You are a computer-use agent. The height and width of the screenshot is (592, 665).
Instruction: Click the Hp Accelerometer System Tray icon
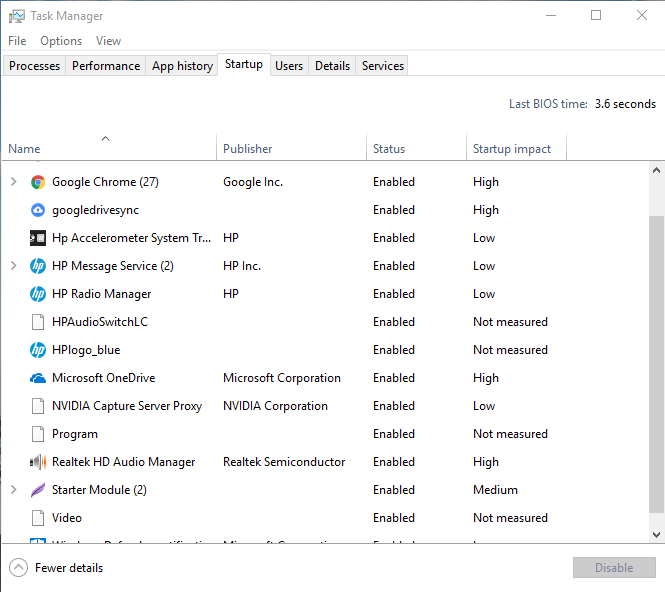38,238
